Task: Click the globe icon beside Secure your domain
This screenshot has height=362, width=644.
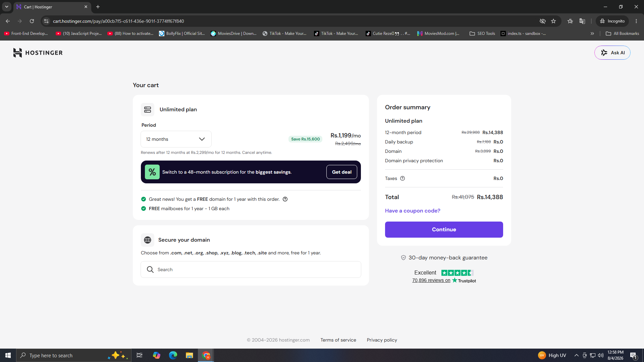Action: (x=148, y=240)
